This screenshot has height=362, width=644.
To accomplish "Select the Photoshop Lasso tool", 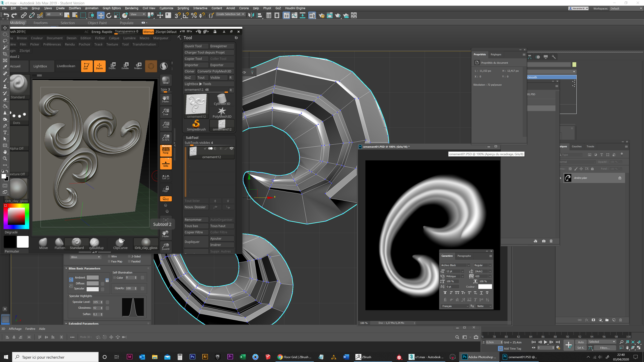I will (5, 41).
